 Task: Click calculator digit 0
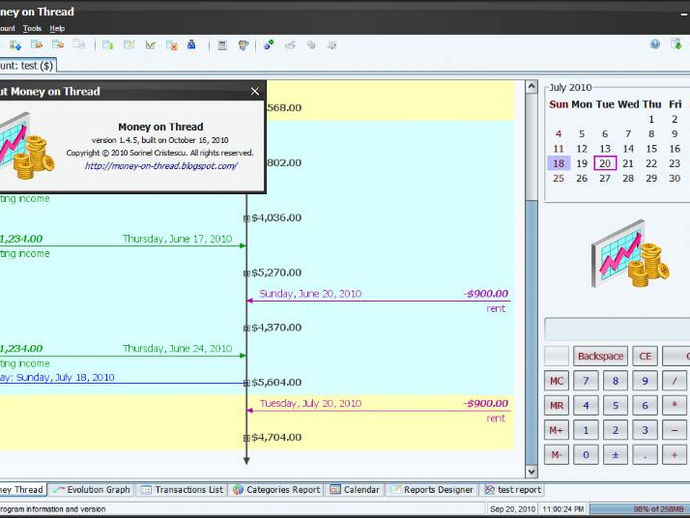click(x=586, y=455)
